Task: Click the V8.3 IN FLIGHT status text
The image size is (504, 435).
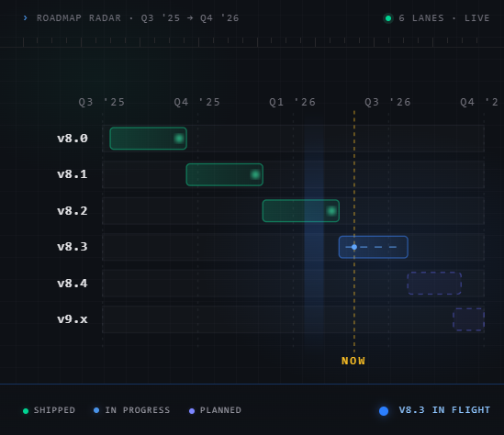Action: coord(444,410)
